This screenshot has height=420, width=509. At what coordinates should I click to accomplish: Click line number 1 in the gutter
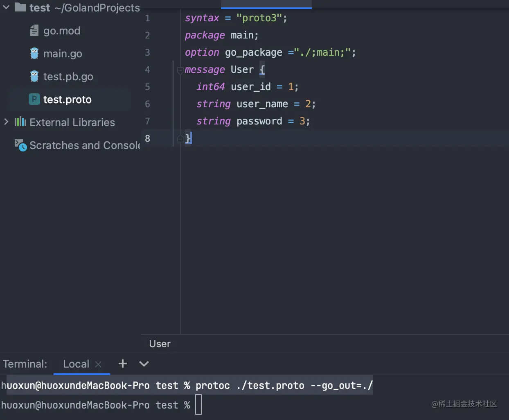point(147,18)
